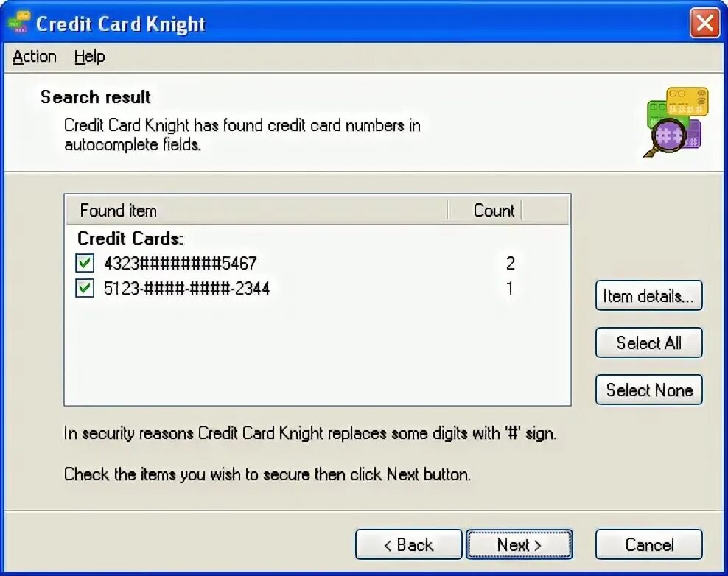
Task: Go to the Next step
Action: coord(519,544)
